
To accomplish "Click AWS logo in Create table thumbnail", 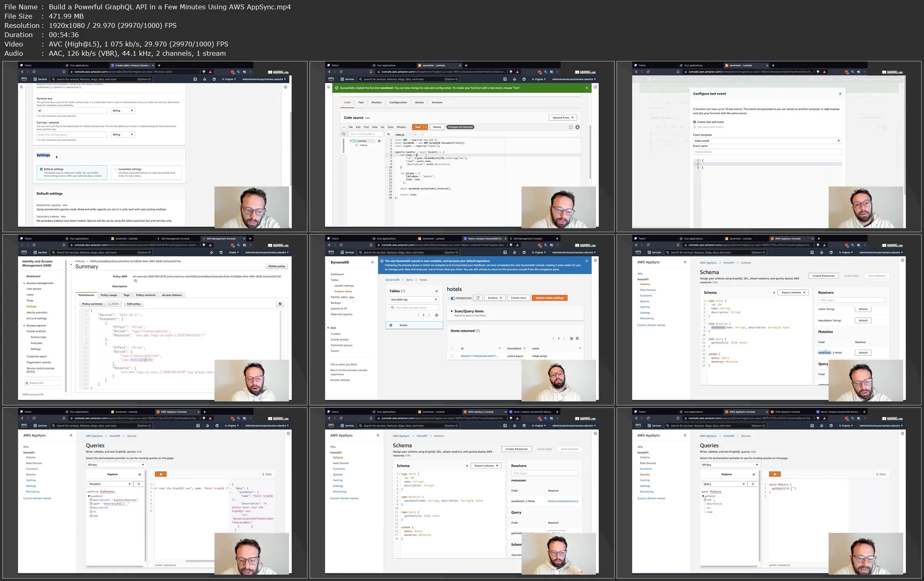I will (x=24, y=79).
